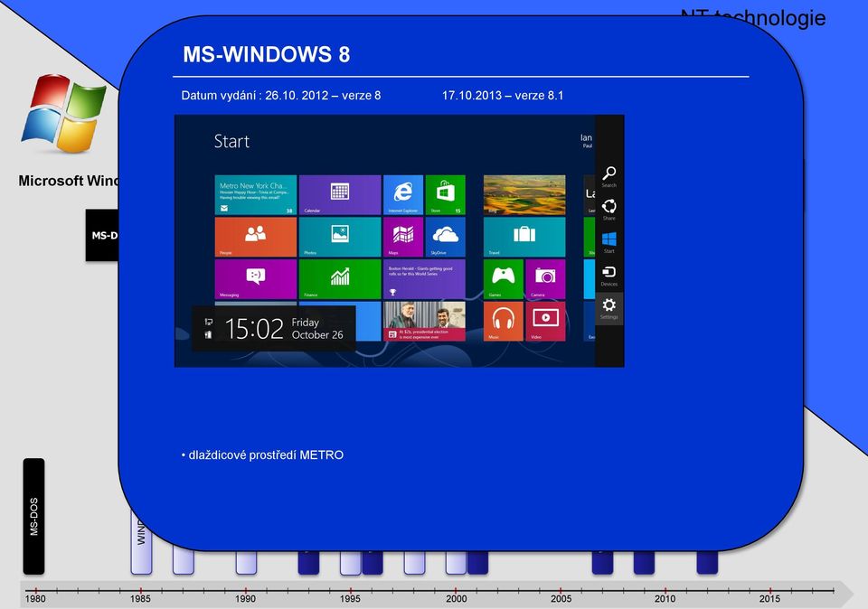Open the Search charm magnifier icon
This screenshot has width=868, height=609.
[609, 173]
